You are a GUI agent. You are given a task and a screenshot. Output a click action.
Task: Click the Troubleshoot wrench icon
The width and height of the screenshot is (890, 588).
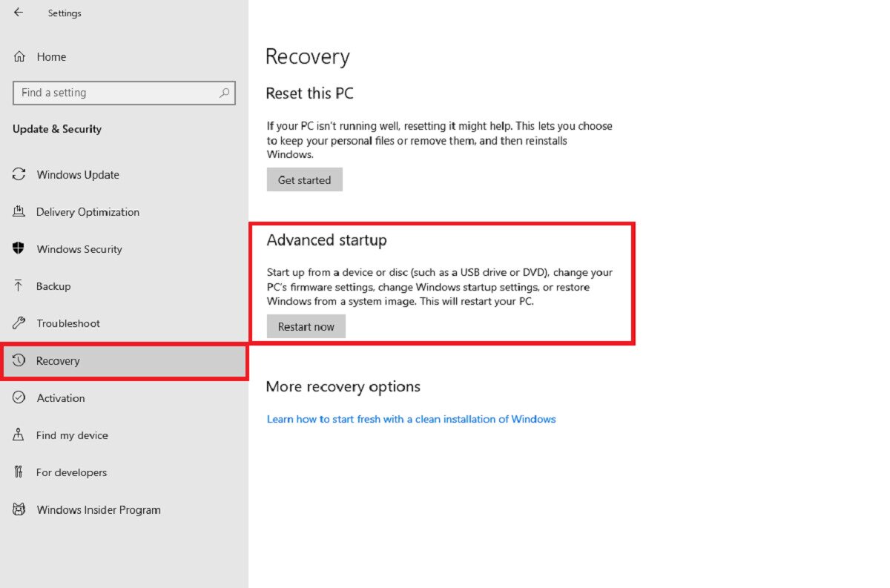tap(19, 323)
